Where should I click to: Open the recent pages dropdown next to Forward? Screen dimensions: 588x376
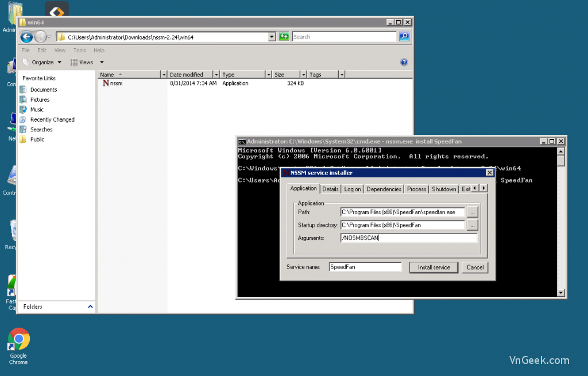[49, 37]
